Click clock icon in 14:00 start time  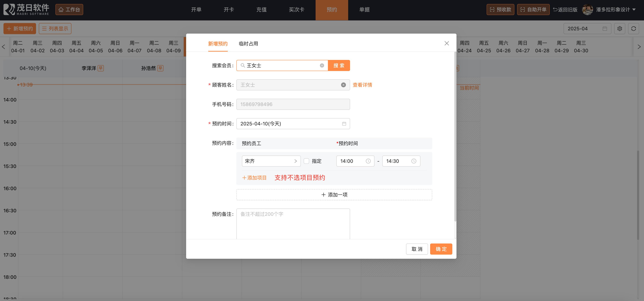point(368,161)
